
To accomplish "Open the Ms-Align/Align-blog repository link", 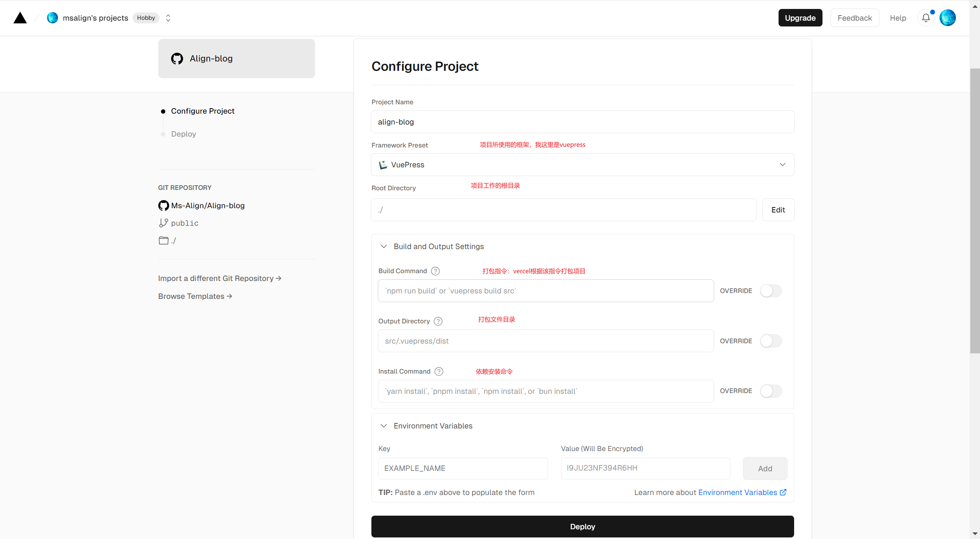I will click(x=208, y=205).
